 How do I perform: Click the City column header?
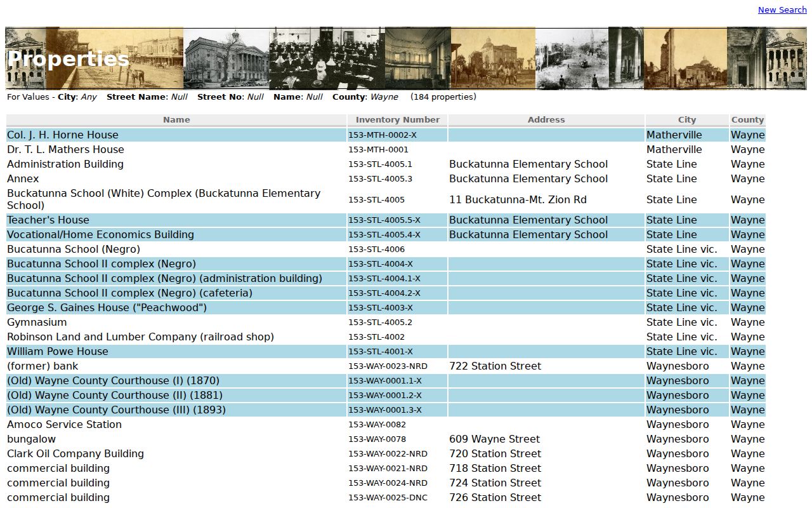pyautogui.click(x=687, y=119)
